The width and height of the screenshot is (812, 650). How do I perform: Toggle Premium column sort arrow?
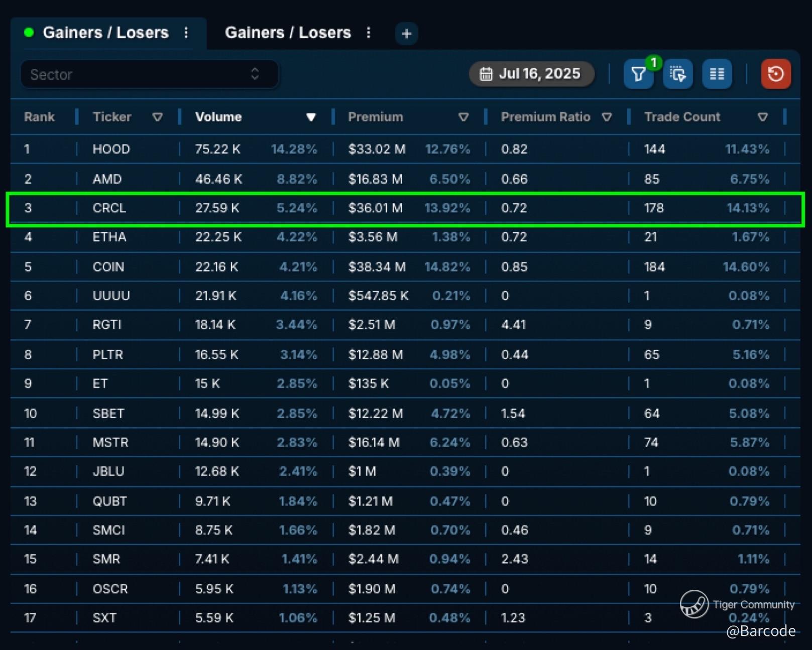click(x=463, y=117)
